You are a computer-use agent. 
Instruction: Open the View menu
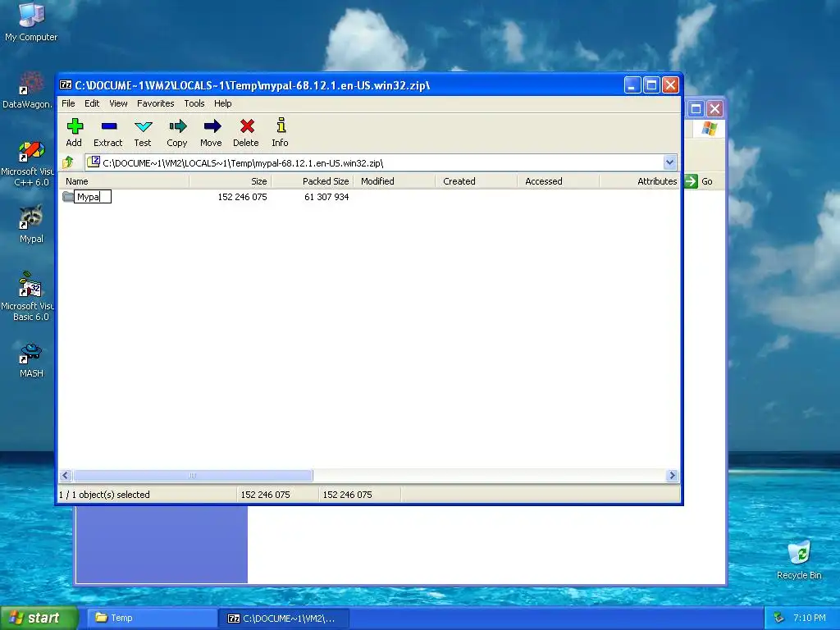[118, 103]
